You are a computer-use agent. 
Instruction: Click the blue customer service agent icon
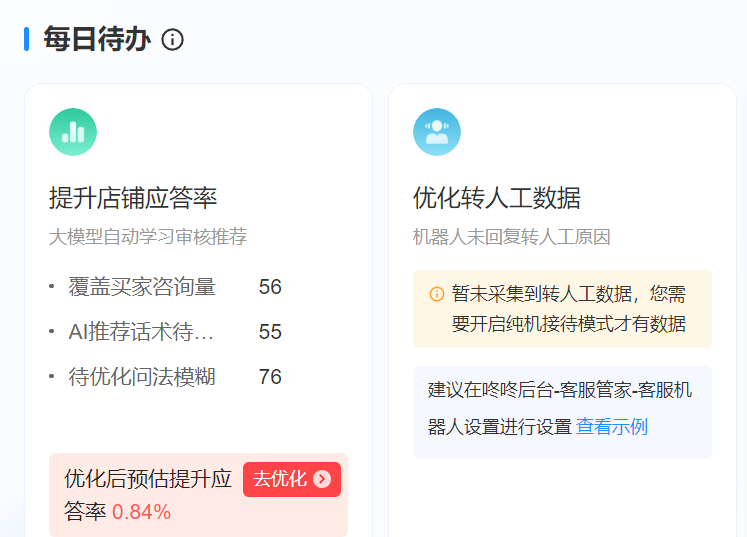pyautogui.click(x=437, y=132)
